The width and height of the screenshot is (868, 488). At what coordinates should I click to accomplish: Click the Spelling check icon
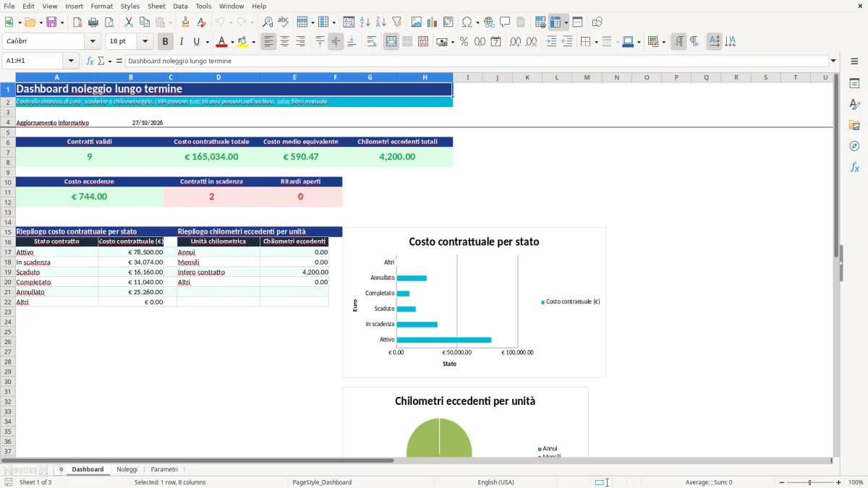pyautogui.click(x=284, y=22)
